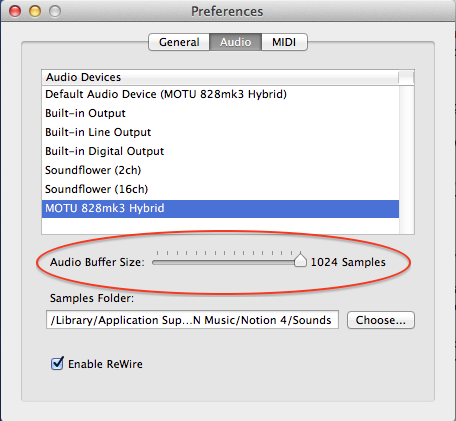Click the Audio Devices column header
The width and height of the screenshot is (456, 421).
coord(220,77)
